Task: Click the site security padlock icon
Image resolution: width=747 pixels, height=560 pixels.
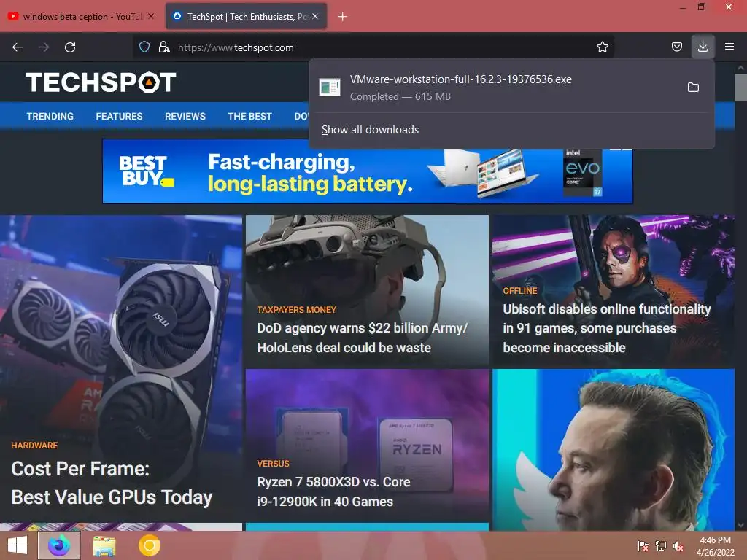Action: (164, 47)
